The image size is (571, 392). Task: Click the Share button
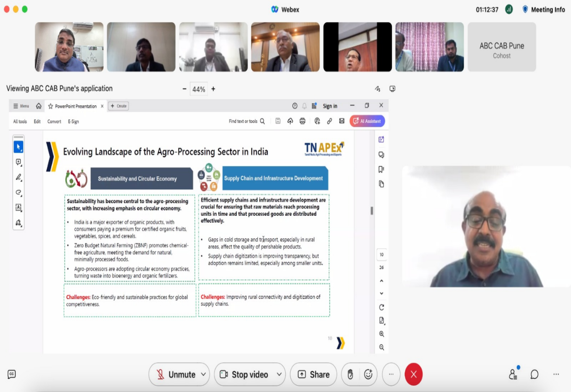click(x=313, y=374)
